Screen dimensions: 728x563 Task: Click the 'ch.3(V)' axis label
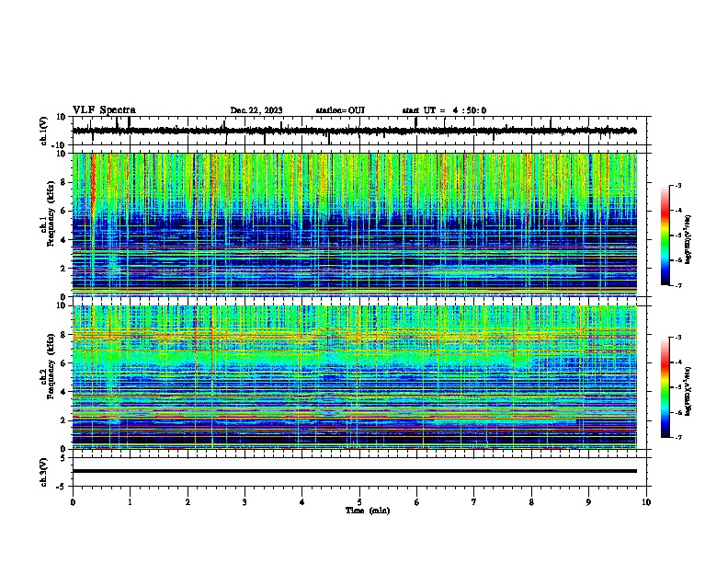click(x=44, y=472)
